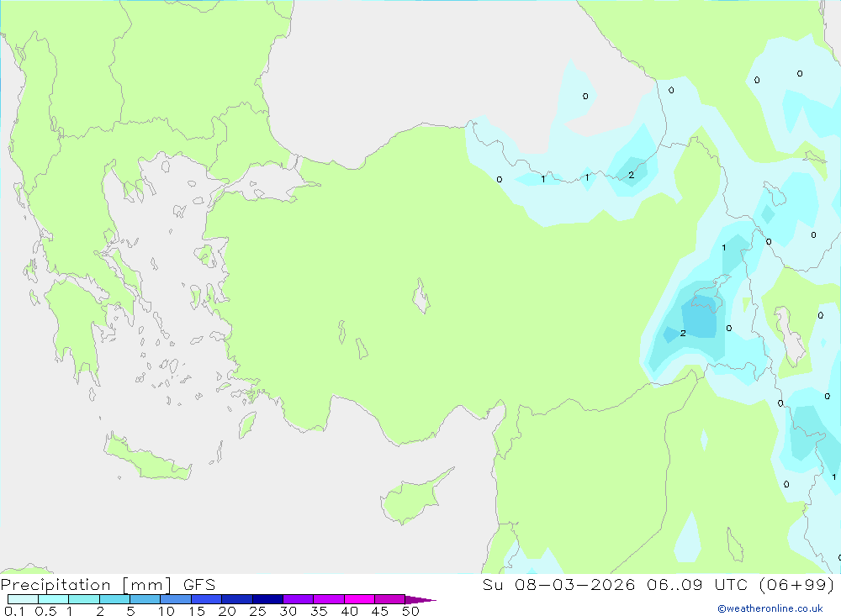Click the '10' legend scale label
Image resolution: width=841 pixels, height=616 pixels.
coord(167,611)
